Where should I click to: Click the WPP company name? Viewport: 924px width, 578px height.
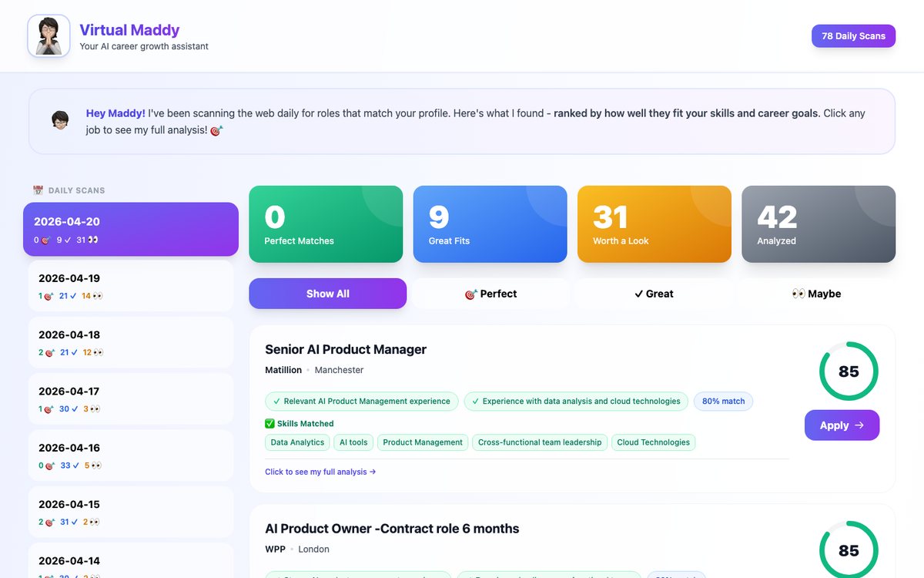tap(275, 549)
